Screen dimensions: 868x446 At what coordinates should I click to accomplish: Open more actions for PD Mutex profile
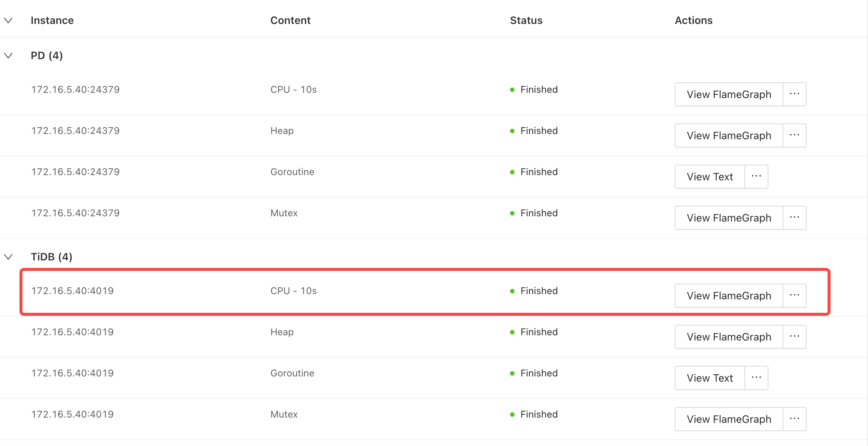(794, 218)
